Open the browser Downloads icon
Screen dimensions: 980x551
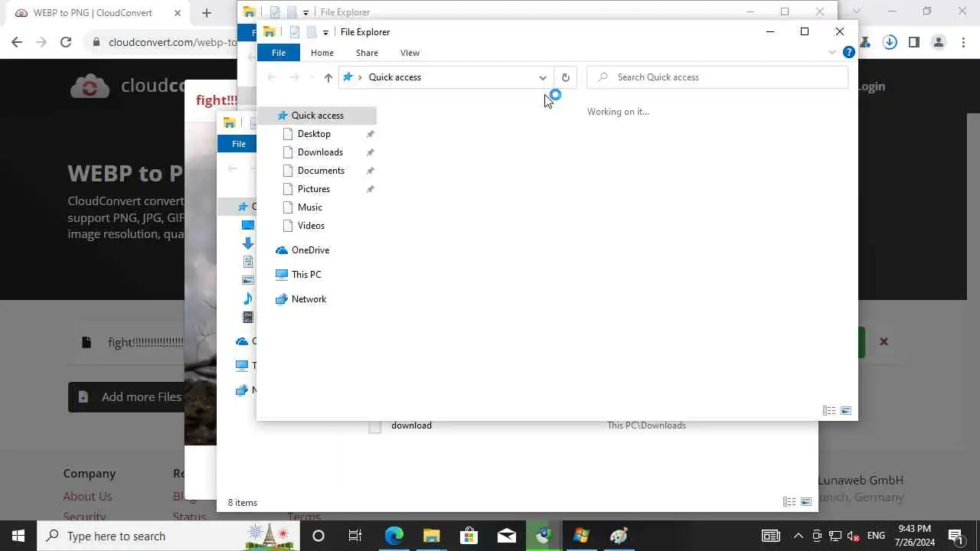pos(890,42)
